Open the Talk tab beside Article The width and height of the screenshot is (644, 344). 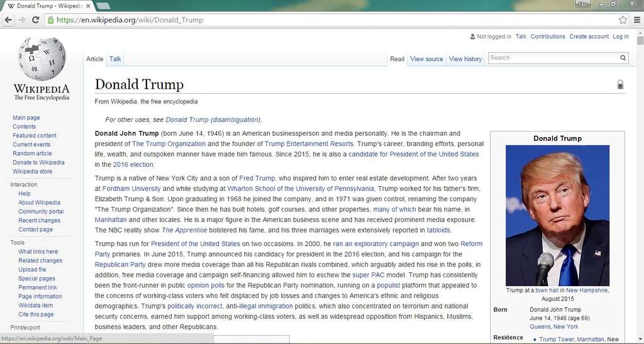[x=115, y=58]
